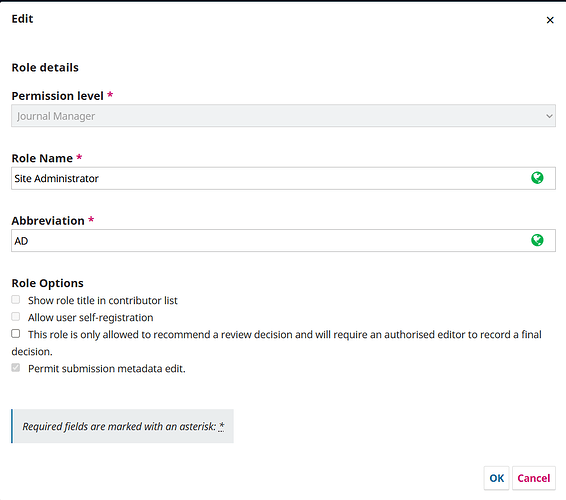Open the Role Name localization globe icon
The width and height of the screenshot is (566, 500).
tap(537, 178)
